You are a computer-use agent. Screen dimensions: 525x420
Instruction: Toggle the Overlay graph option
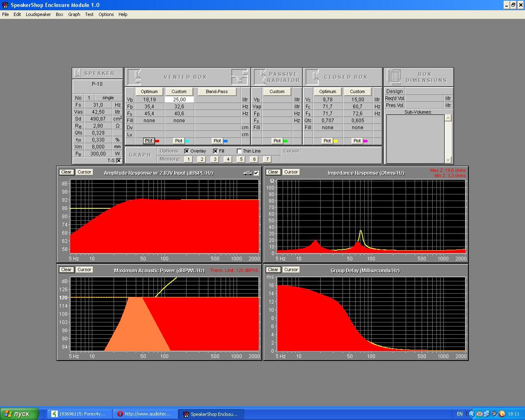(187, 151)
